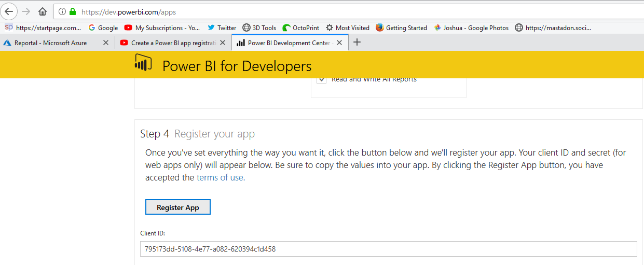
Task: Click the browser forward arrow
Action: (x=26, y=11)
